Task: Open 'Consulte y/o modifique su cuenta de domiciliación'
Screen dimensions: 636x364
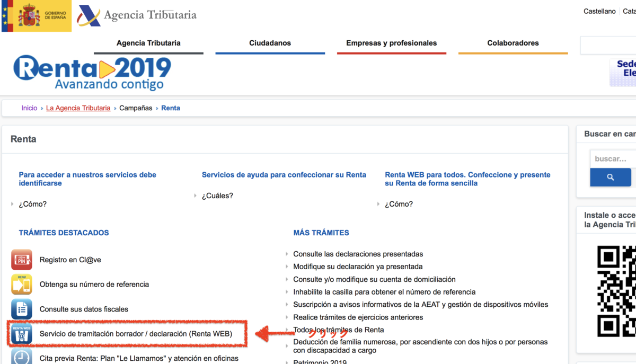Action: click(375, 279)
